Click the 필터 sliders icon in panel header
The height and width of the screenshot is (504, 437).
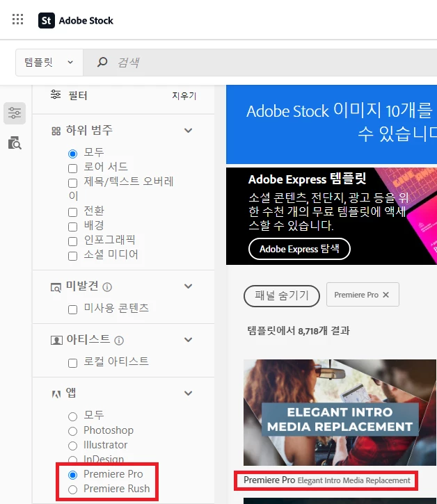(56, 95)
